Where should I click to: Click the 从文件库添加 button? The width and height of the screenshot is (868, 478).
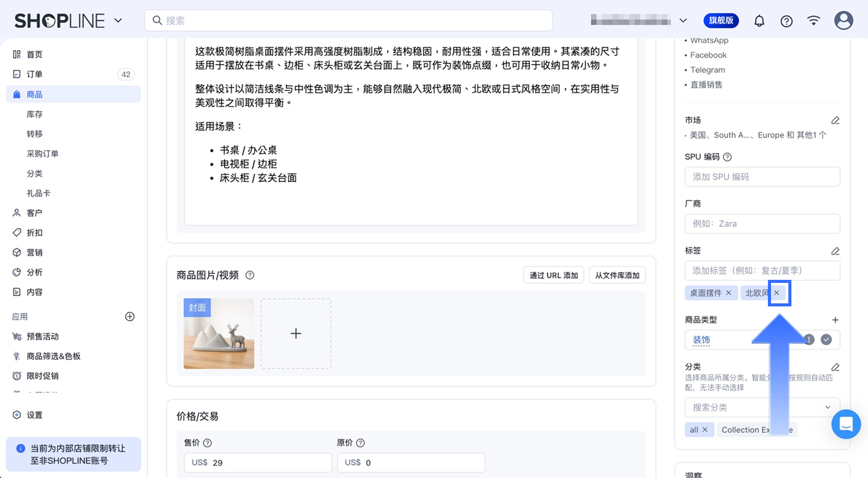[x=617, y=275]
